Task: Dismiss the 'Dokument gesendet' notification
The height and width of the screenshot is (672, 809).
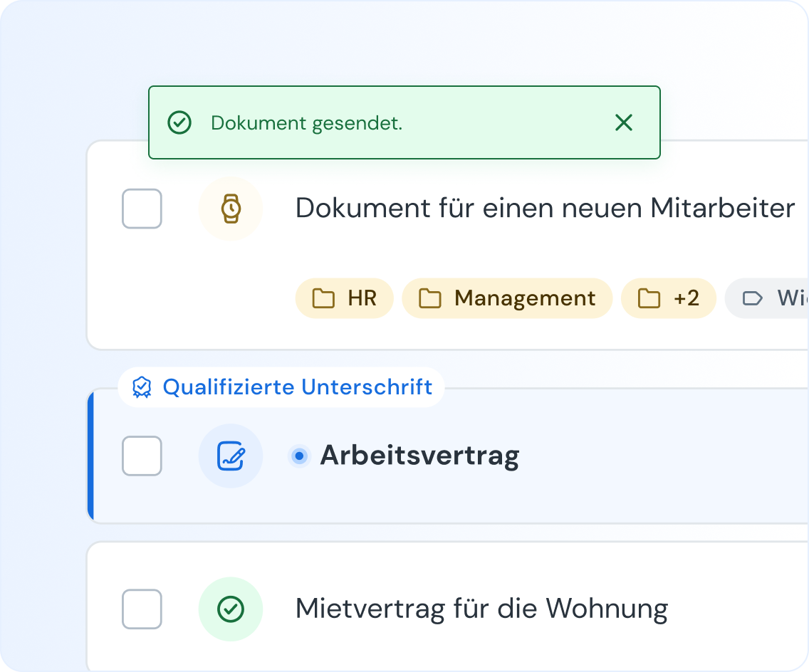Action: (623, 123)
